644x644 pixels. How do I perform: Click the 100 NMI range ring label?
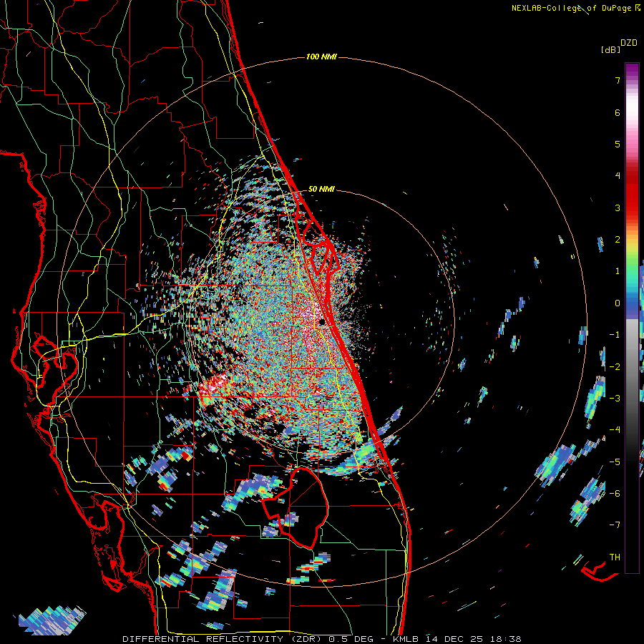tap(321, 57)
